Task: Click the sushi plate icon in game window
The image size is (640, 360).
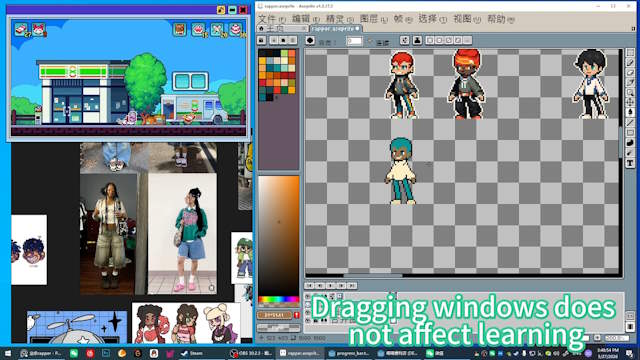Action: (x=21, y=30)
